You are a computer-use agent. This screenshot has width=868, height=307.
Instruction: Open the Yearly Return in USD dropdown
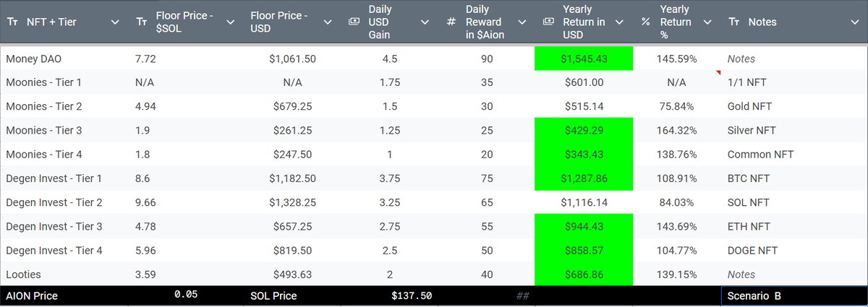[x=619, y=22]
